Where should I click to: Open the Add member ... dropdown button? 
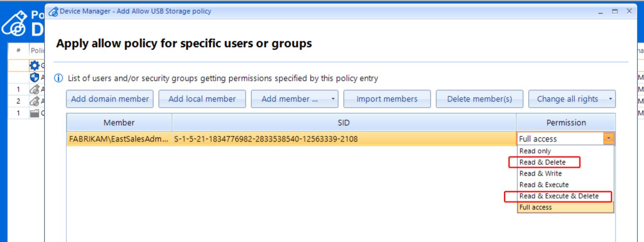(293, 99)
